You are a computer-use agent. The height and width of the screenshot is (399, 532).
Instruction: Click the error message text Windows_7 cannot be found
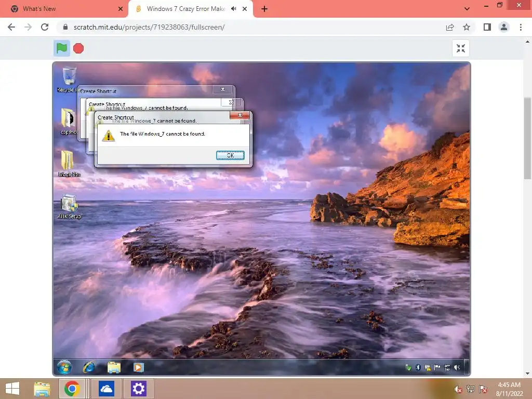point(163,134)
